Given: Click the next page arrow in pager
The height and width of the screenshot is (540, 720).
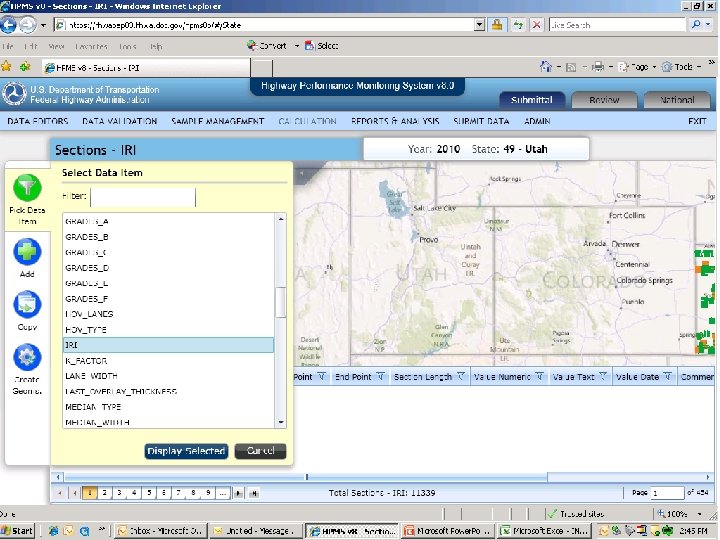Looking at the screenshot, I should tap(238, 493).
